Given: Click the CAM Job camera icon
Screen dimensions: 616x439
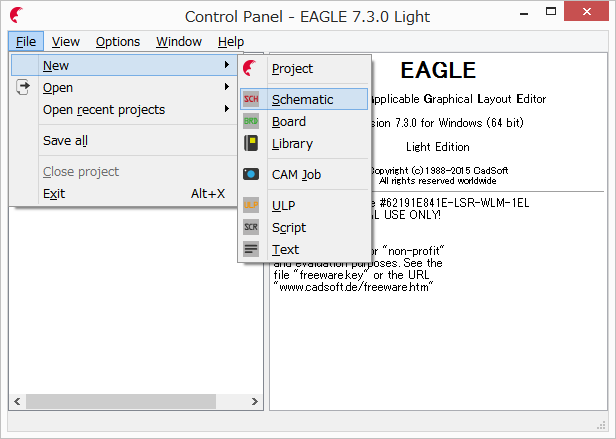Looking at the screenshot, I should 251,174.
